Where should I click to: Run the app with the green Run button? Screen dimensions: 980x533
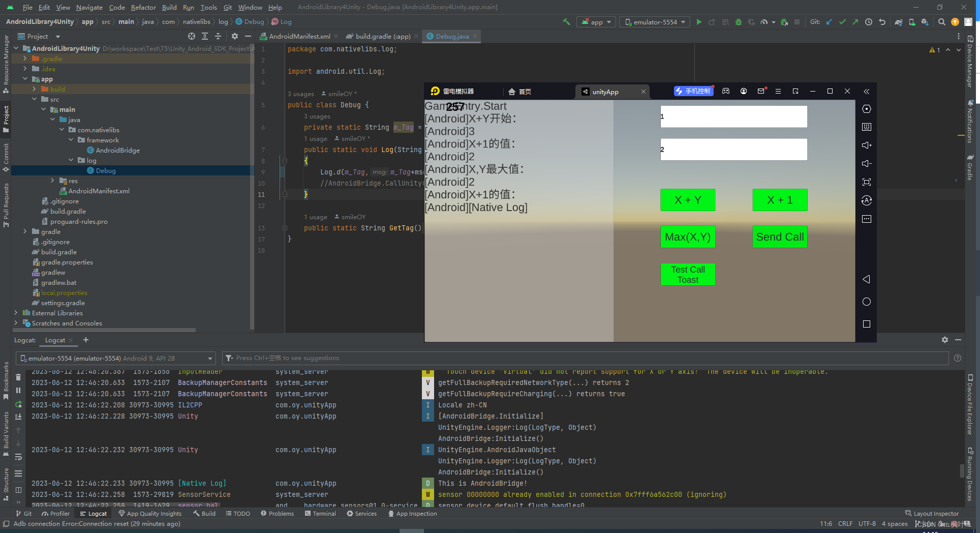coord(699,22)
